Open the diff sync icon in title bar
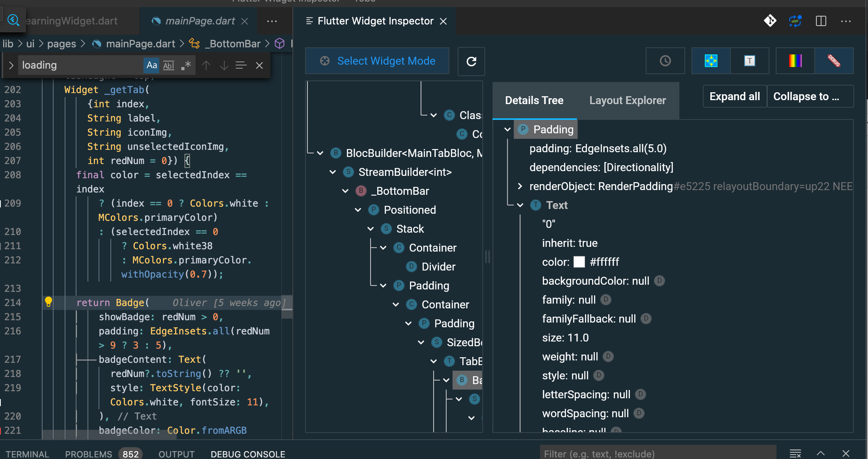 pos(795,21)
